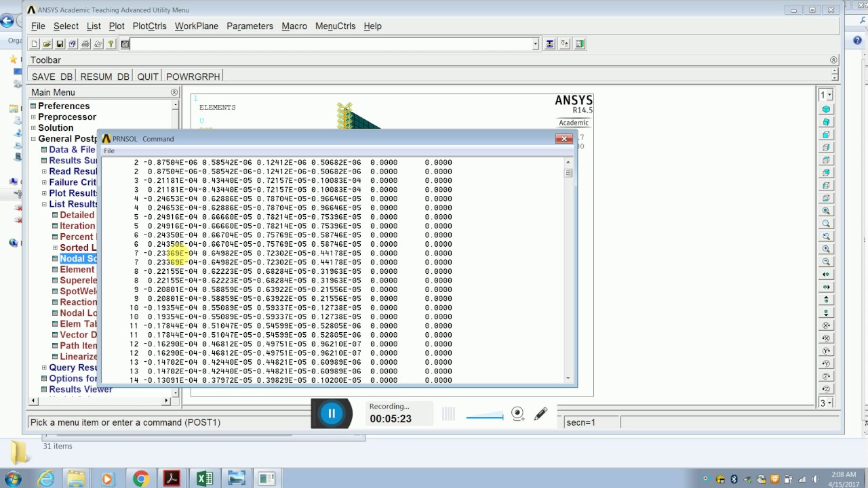Adjust the recorder volume slider

click(485, 417)
